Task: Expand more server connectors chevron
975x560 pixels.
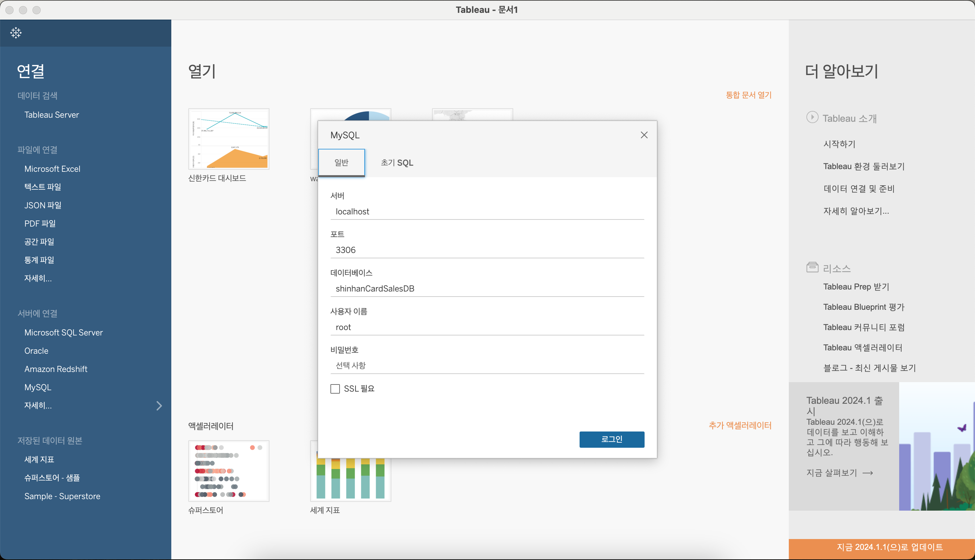Action: tap(159, 406)
